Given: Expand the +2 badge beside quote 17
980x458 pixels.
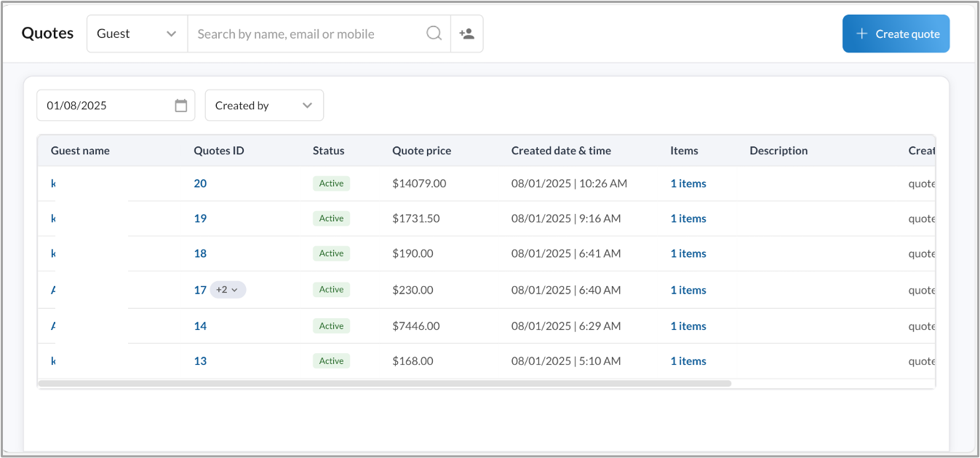Looking at the screenshot, I should tap(228, 290).
